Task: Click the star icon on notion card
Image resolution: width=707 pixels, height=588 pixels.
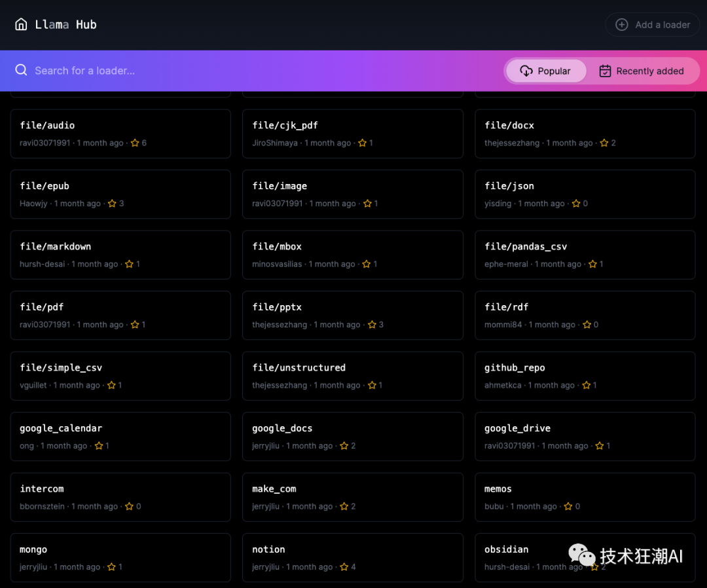Action: tap(344, 567)
